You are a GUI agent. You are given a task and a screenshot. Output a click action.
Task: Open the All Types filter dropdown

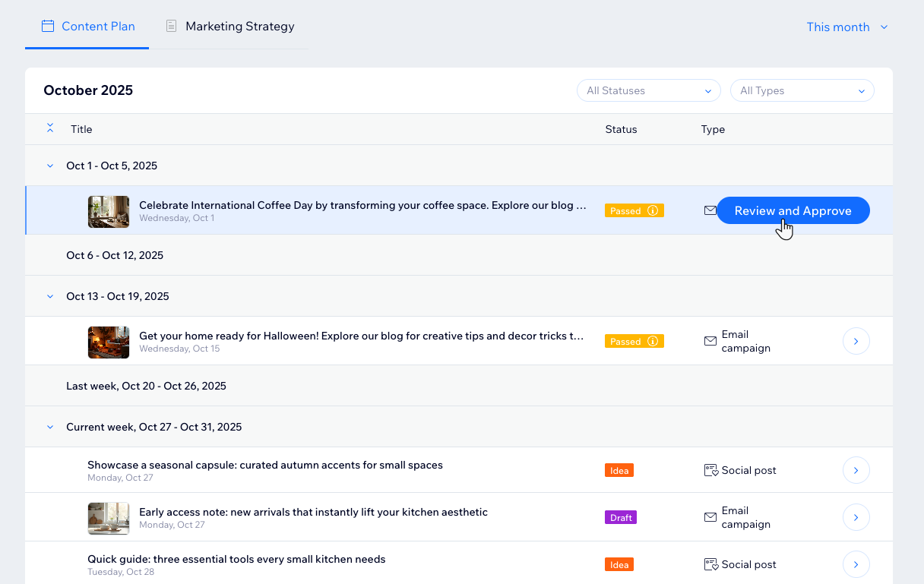point(802,91)
